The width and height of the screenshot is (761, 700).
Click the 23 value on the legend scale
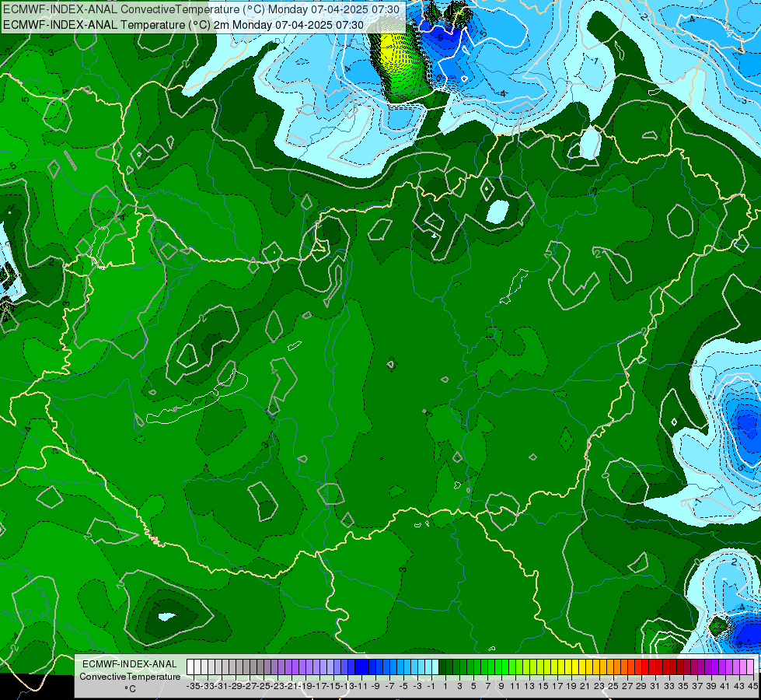point(599,686)
